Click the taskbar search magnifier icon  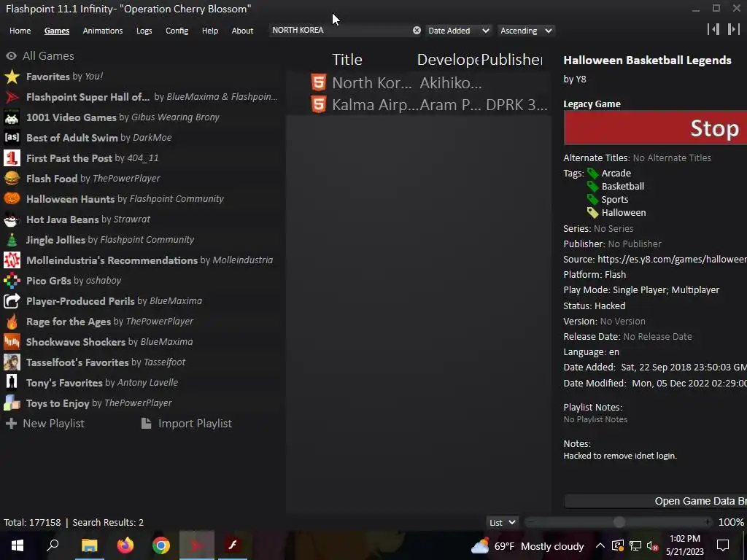click(53, 545)
